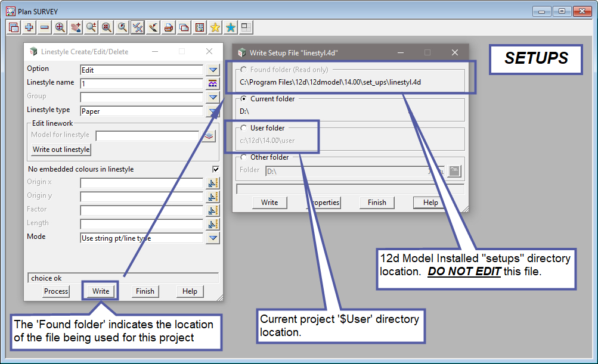Image resolution: width=598 pixels, height=364 pixels.
Task: Expand the Mode dropdown list
Action: point(213,238)
